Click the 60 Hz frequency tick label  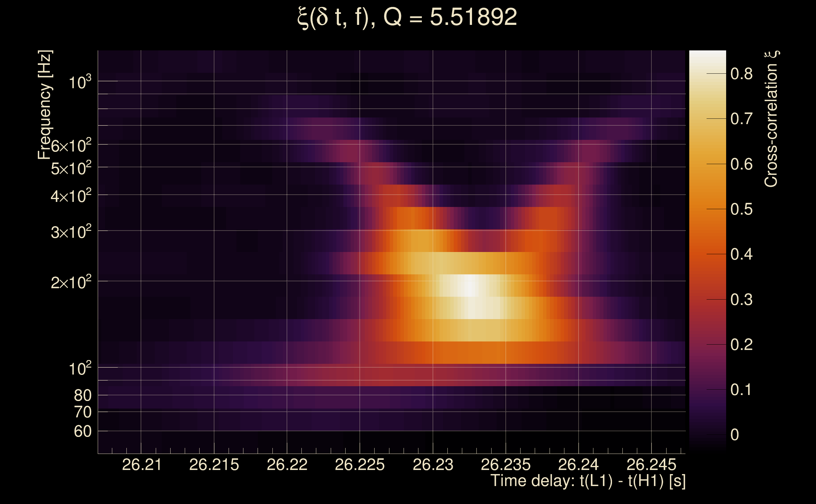(x=83, y=431)
